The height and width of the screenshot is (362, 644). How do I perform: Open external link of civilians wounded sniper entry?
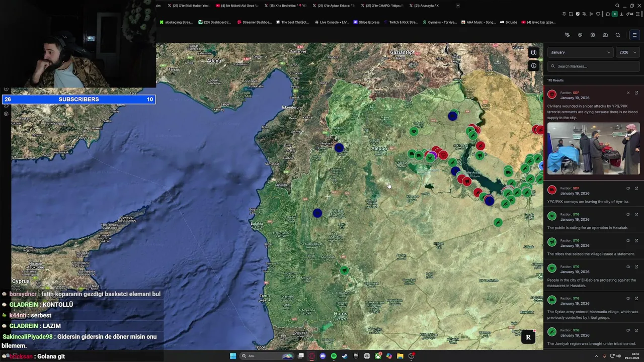[x=636, y=93]
